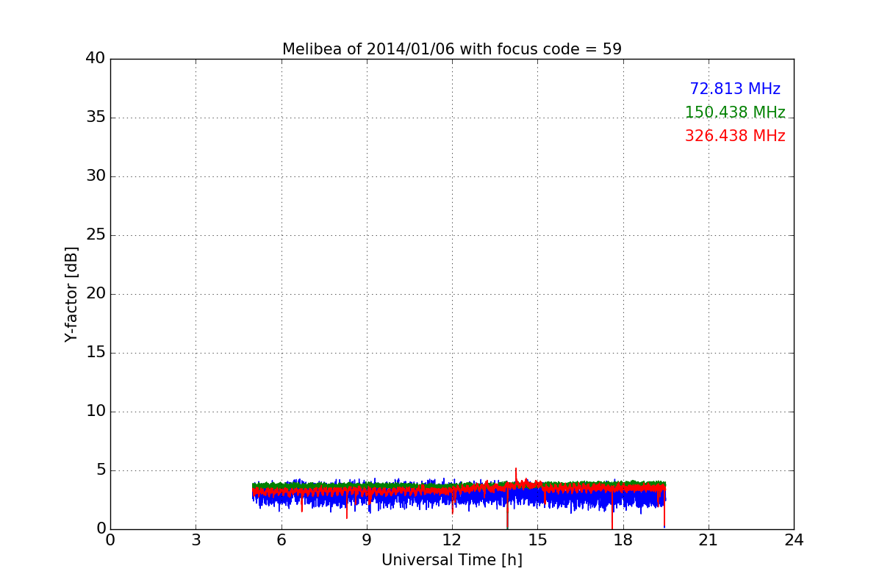Click the Y-factor [dB] axis label
Screen dimensions: 882x588
tap(71, 294)
